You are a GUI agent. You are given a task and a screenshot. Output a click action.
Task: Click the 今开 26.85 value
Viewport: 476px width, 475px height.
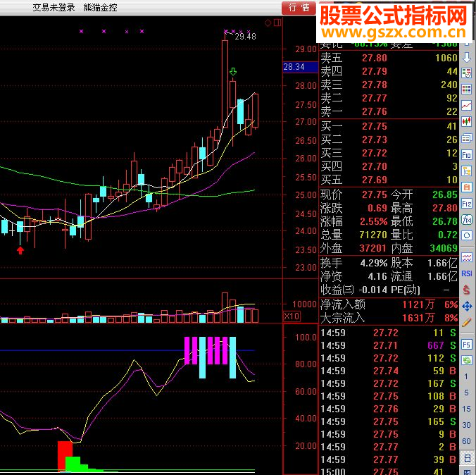445,195
